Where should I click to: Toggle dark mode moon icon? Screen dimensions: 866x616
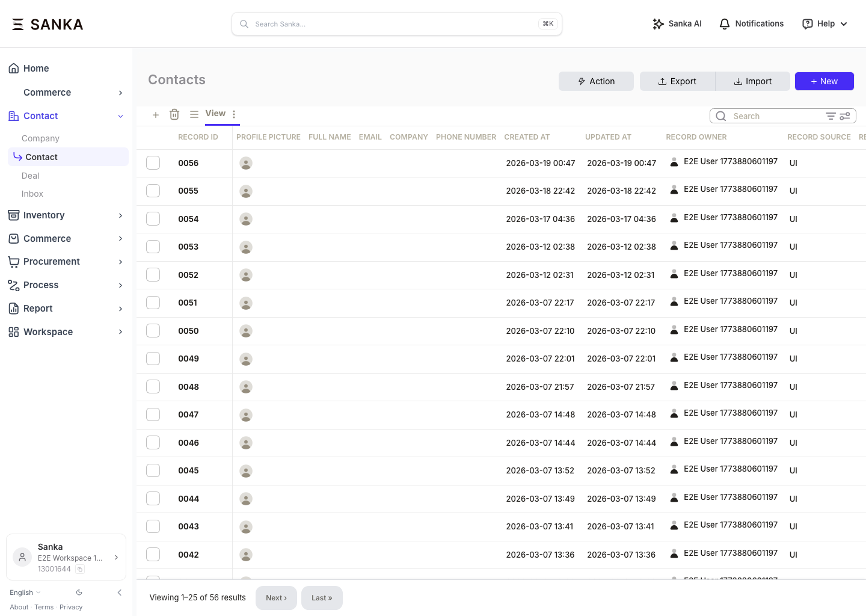coord(79,593)
